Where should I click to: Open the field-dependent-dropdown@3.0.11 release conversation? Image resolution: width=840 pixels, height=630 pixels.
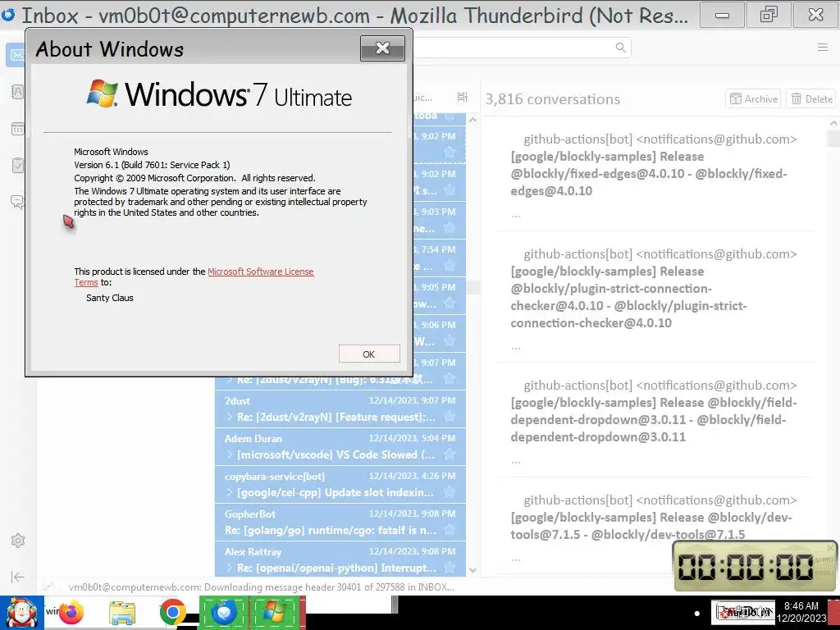(x=654, y=419)
